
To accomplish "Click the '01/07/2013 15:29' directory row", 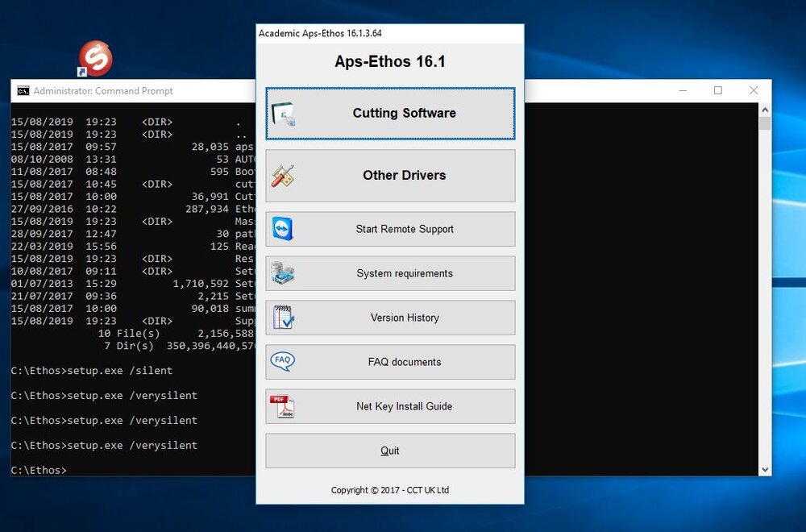I will tap(133, 284).
